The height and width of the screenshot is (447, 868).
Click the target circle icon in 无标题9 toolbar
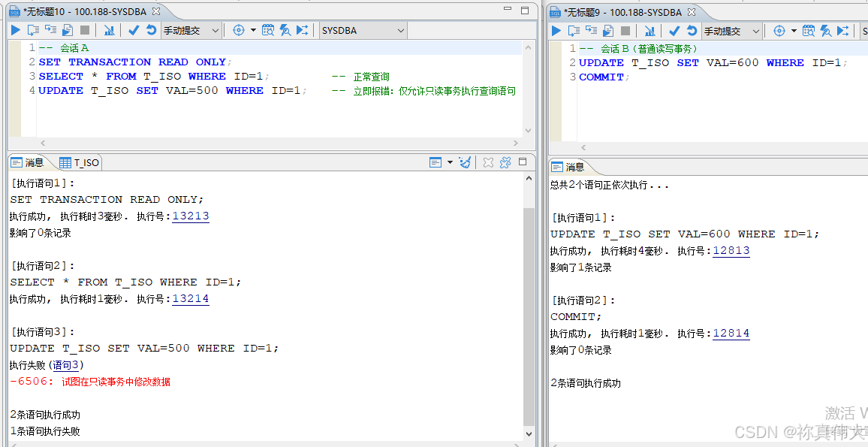pos(779,31)
